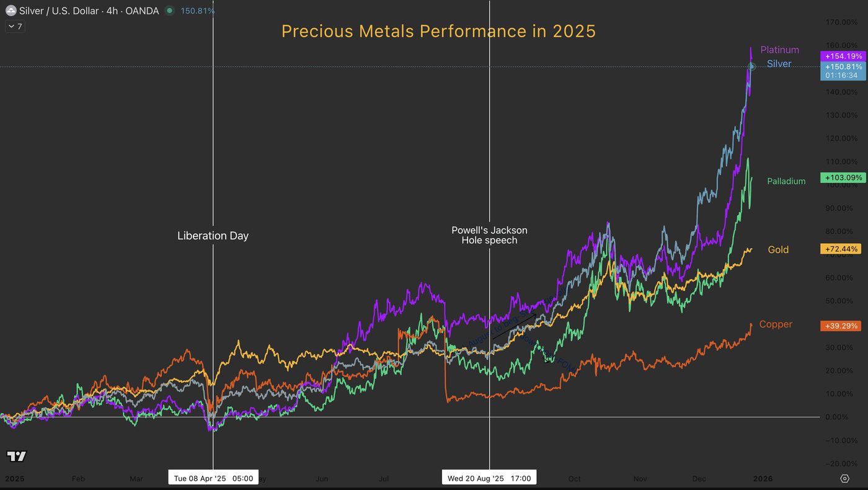The width and height of the screenshot is (868, 490).
Task: Select the Tue 08 Apr '25 date marker
Action: click(x=213, y=478)
